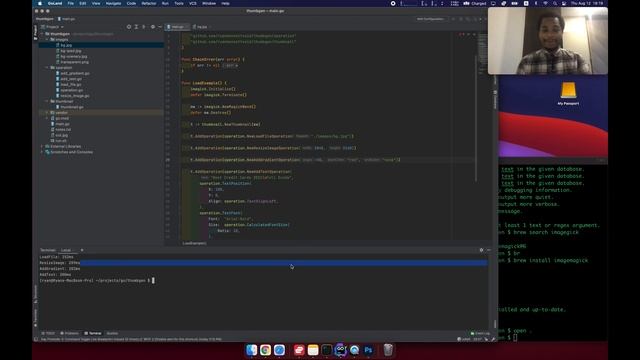640x360 pixels.
Task: Open the Tools menu
Action: [179, 3]
